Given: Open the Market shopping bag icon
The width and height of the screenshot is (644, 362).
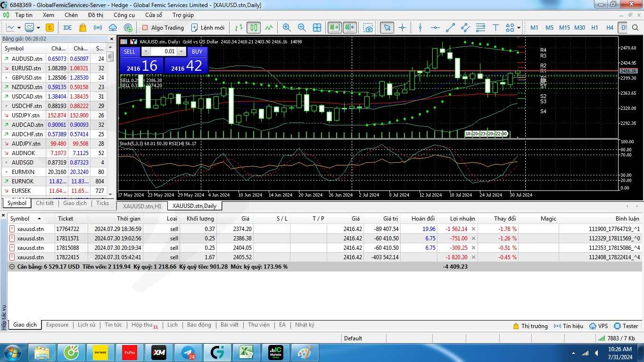Looking at the screenshot, I should click(83, 28).
